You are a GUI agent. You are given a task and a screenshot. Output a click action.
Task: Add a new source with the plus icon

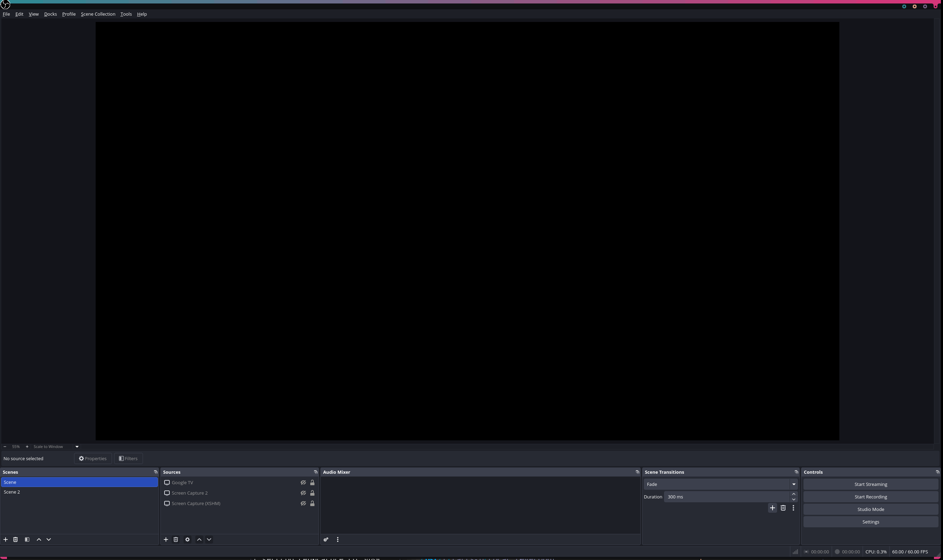tap(166, 539)
